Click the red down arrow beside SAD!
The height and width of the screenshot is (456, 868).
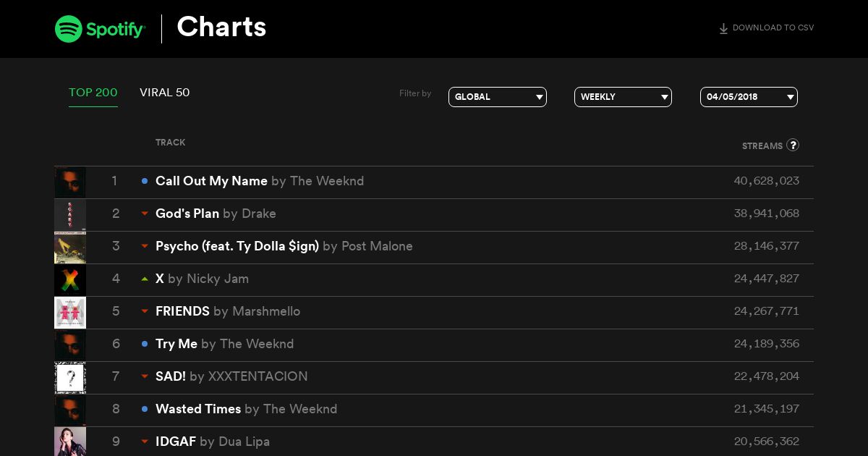(x=145, y=376)
